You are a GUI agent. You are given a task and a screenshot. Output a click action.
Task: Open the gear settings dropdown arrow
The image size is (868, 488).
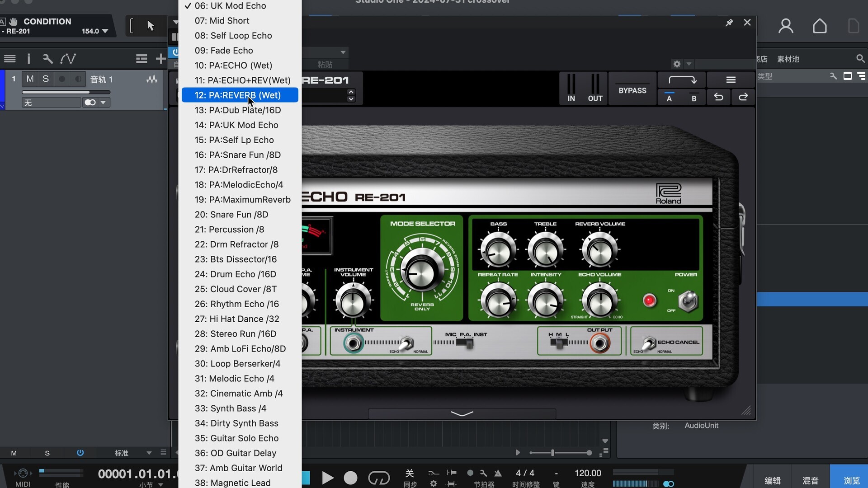coord(689,64)
